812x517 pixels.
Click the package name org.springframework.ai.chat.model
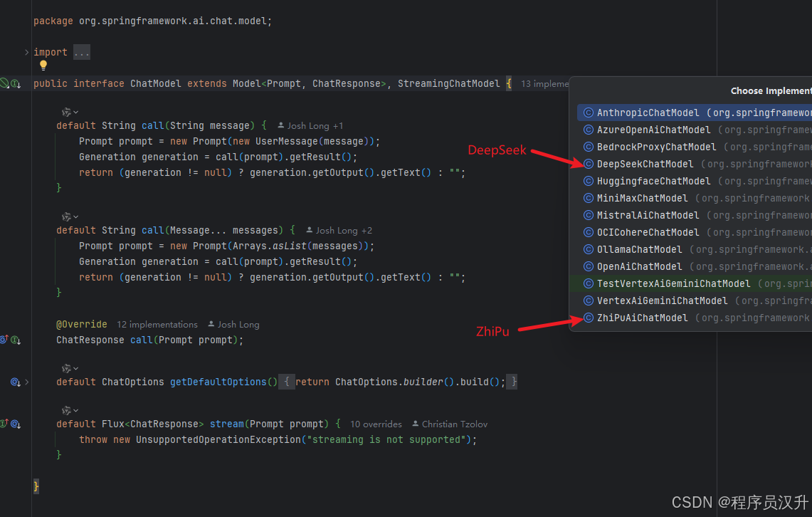pos(172,21)
